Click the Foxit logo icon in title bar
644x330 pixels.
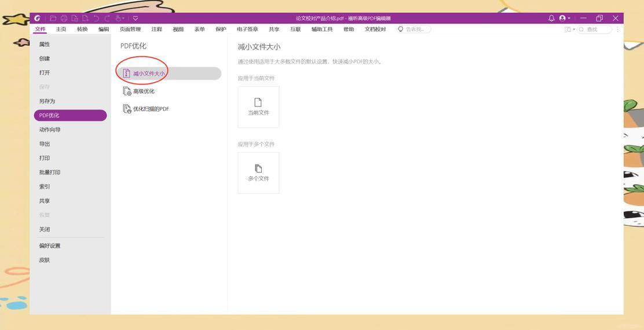(x=38, y=18)
